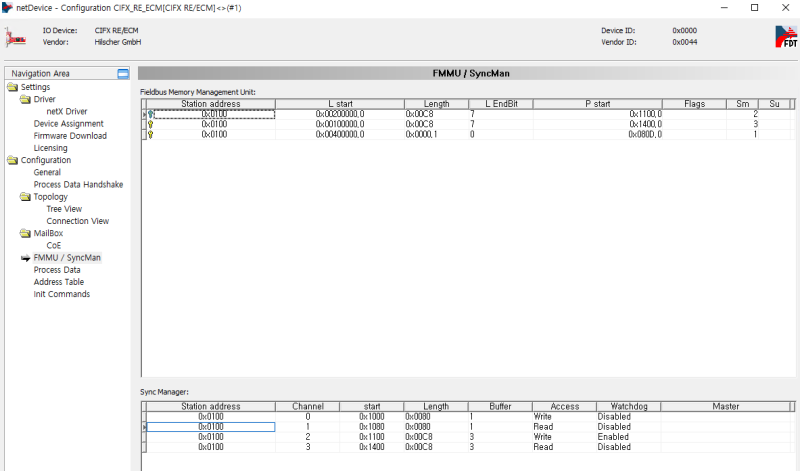800x471 pixels.
Task: Open the Init Commands page
Action: (62, 294)
